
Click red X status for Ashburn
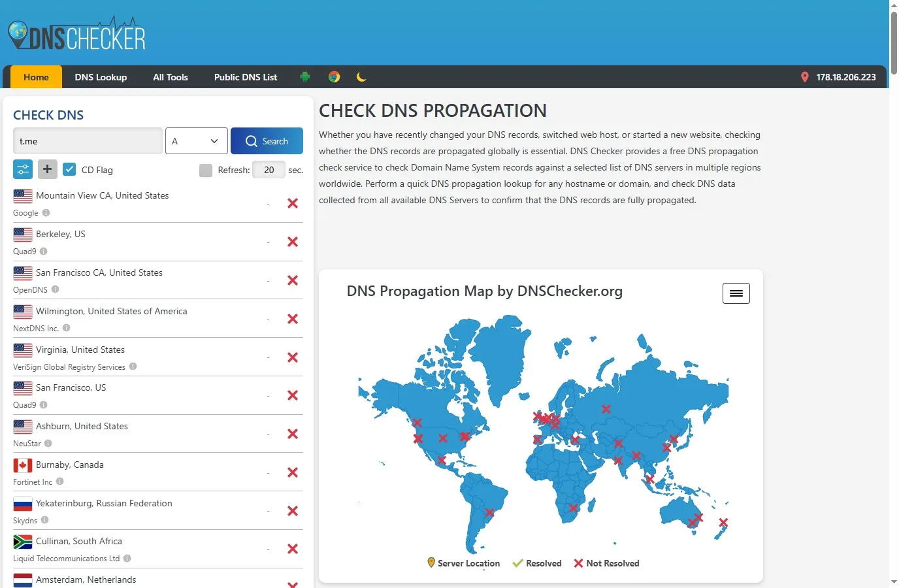click(293, 434)
